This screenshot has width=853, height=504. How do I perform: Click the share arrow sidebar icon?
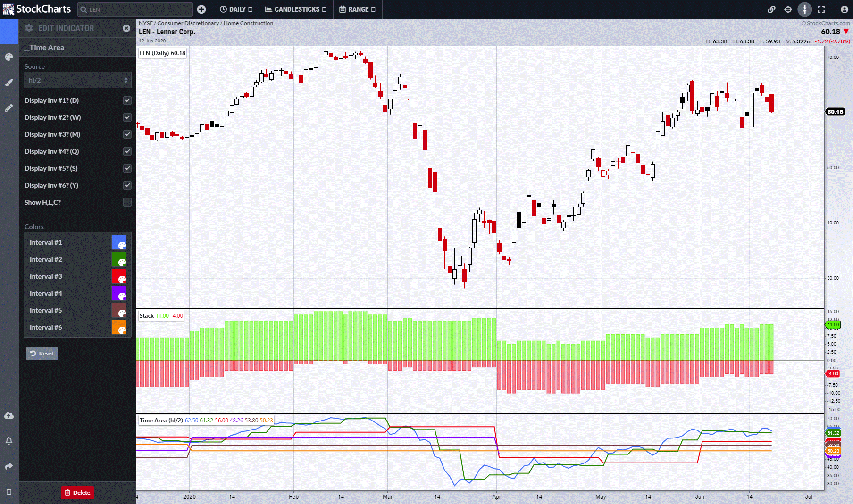click(x=9, y=466)
